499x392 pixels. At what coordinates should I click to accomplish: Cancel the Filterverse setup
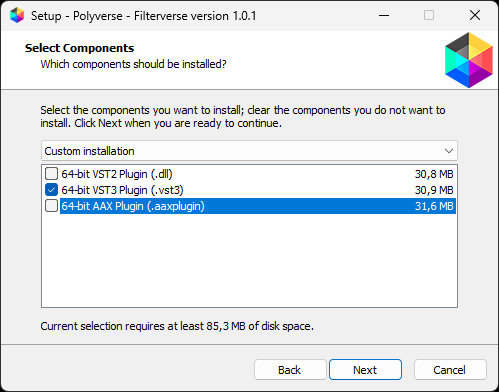(x=450, y=370)
